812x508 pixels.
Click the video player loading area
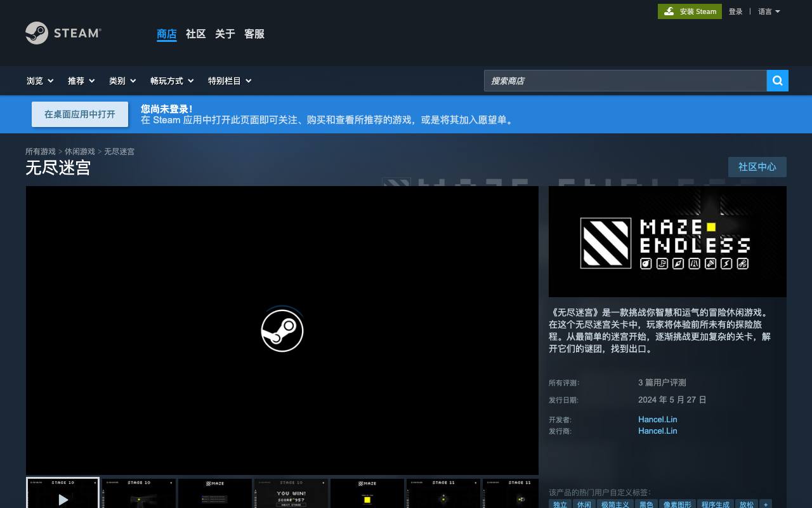point(282,330)
